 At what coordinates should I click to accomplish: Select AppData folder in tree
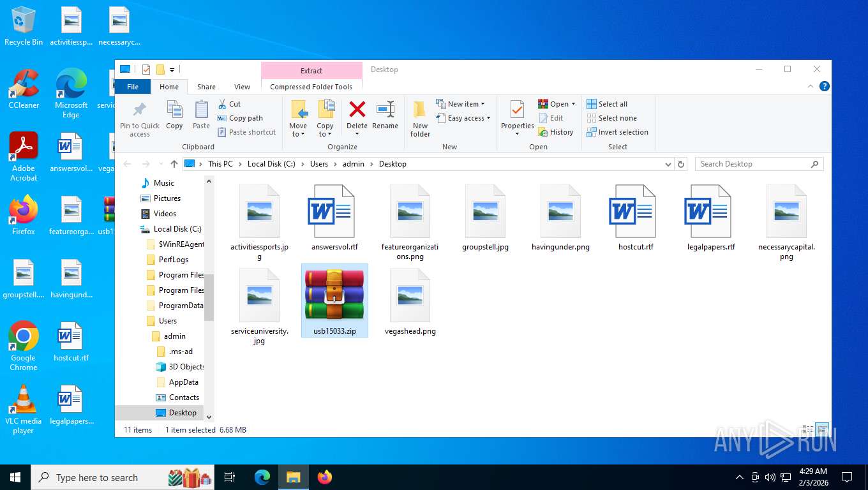pyautogui.click(x=183, y=382)
